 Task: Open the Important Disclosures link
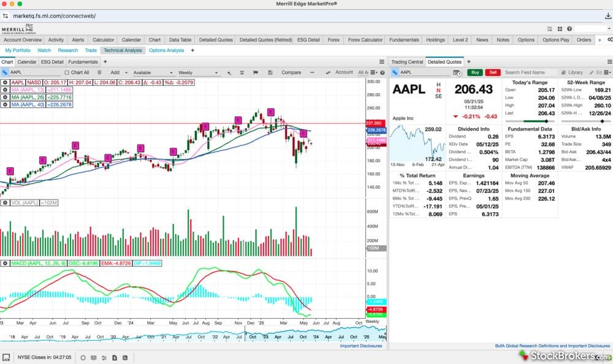[360, 346]
